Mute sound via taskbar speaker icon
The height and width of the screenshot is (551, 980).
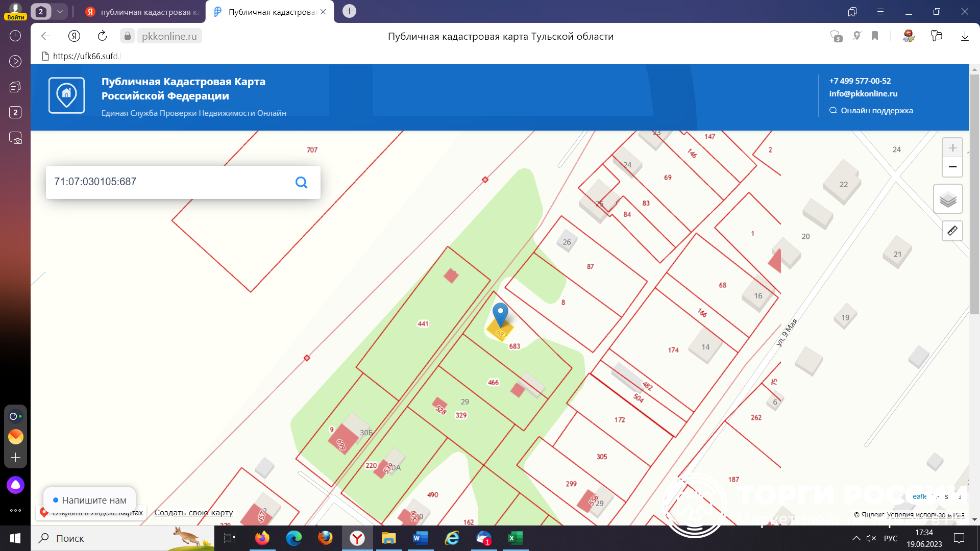coord(871,538)
